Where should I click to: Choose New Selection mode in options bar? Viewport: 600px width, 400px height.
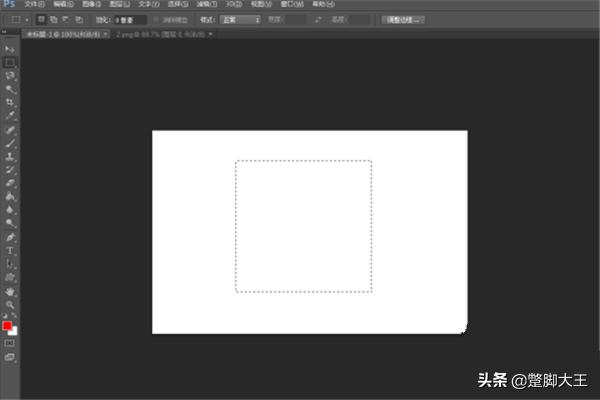41,20
